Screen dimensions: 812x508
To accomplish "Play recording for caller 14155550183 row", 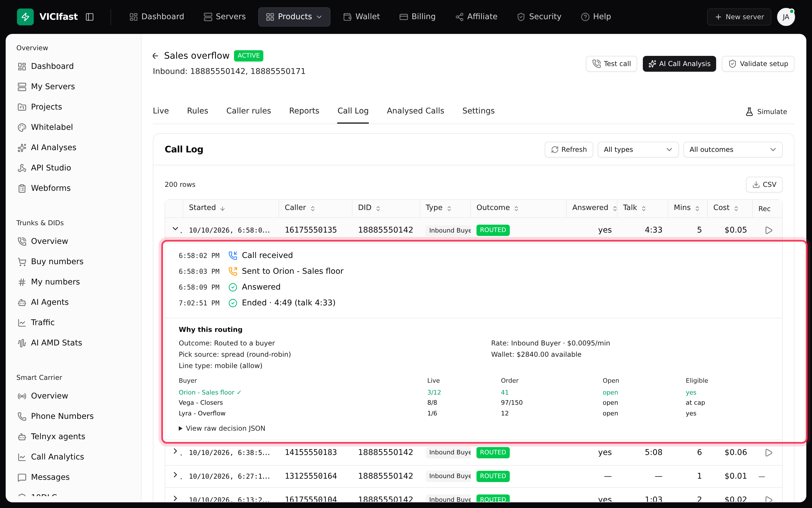I will 768,453.
